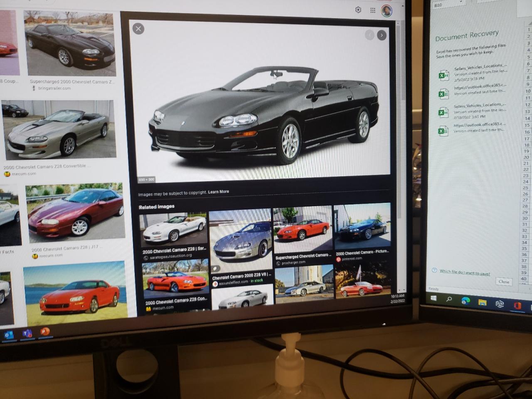Close the enlarged image preview panel
532x399 pixels.
[138, 29]
